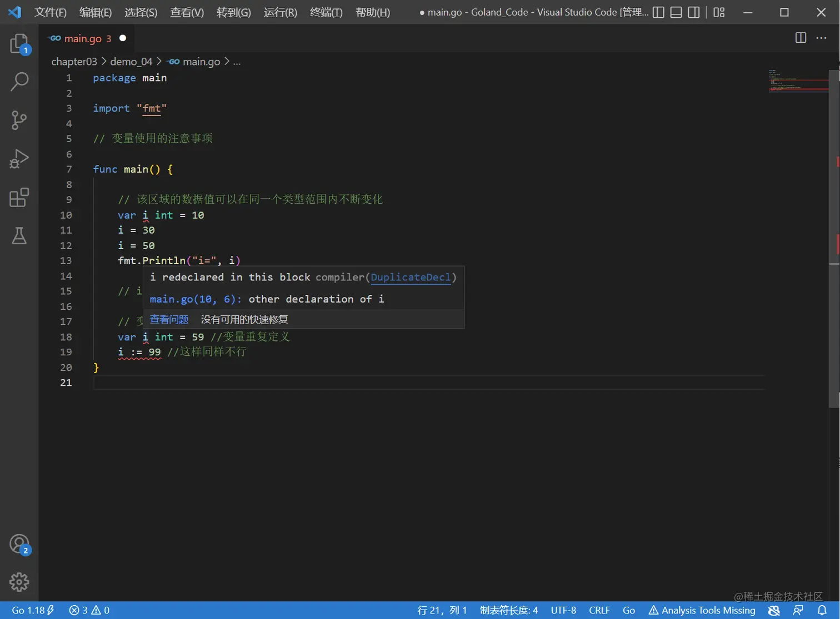Open the Source Control view

[x=19, y=120]
